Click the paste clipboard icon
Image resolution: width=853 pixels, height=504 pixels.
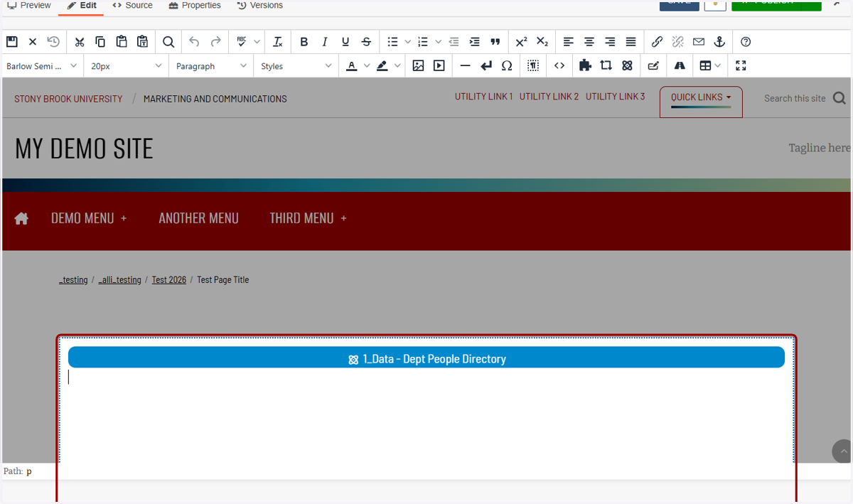(x=122, y=42)
